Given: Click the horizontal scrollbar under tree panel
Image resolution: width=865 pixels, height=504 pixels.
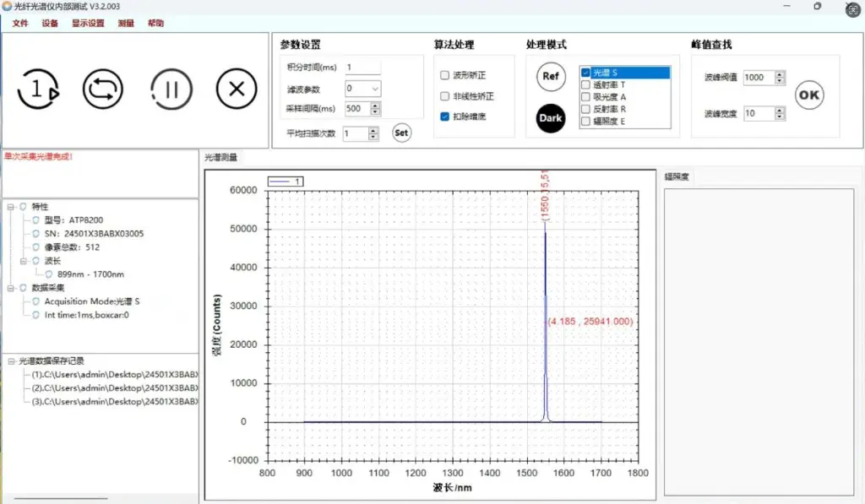Looking at the screenshot, I should pos(61,498).
